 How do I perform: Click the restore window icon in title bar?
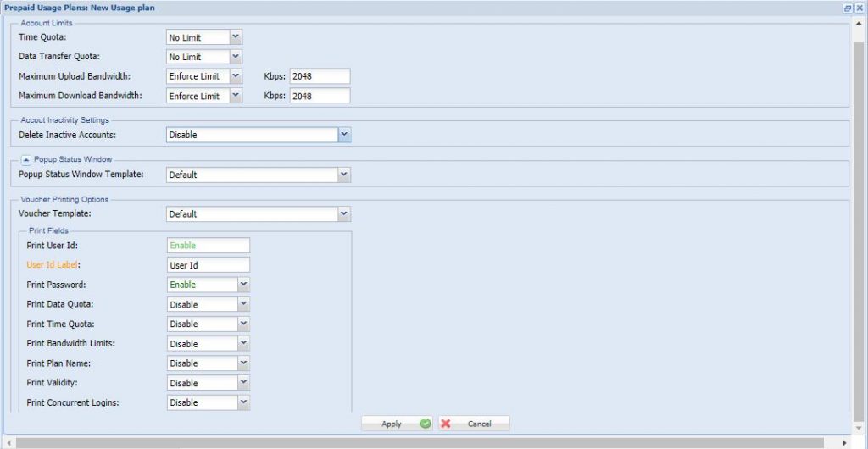tap(847, 8)
